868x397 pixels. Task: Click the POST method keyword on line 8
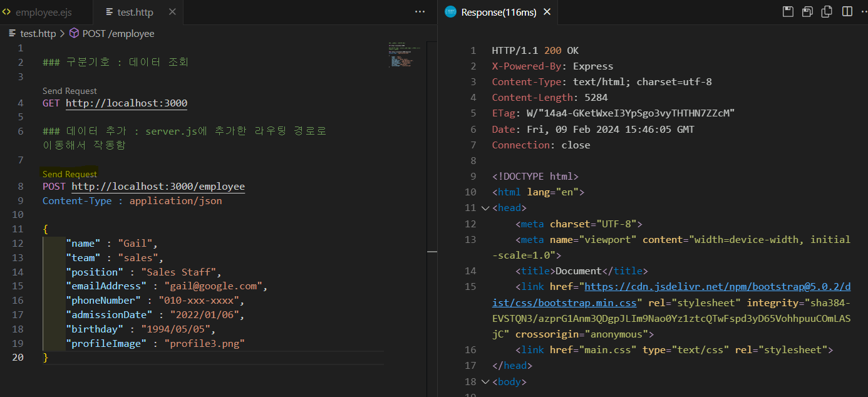coord(54,187)
